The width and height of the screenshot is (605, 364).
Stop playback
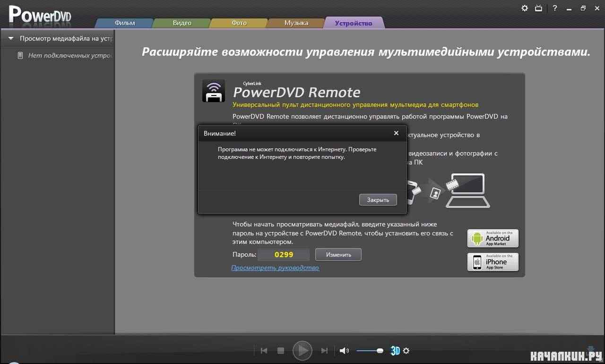280,351
